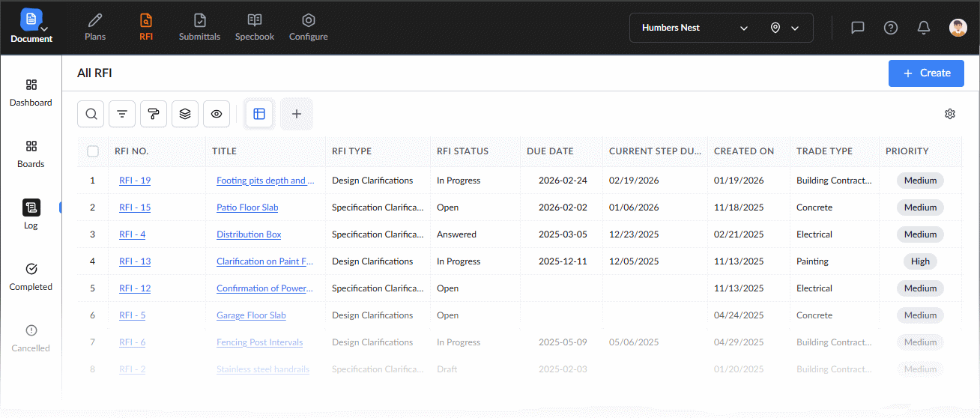The width and height of the screenshot is (980, 418).
Task: Expand the Humbers Nest project dropdown
Action: point(695,28)
